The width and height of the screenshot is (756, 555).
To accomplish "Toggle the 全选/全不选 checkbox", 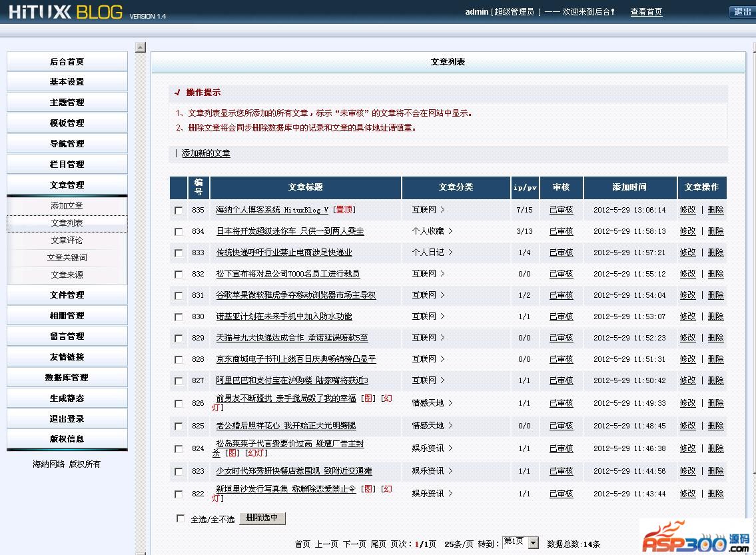I will (x=181, y=518).
